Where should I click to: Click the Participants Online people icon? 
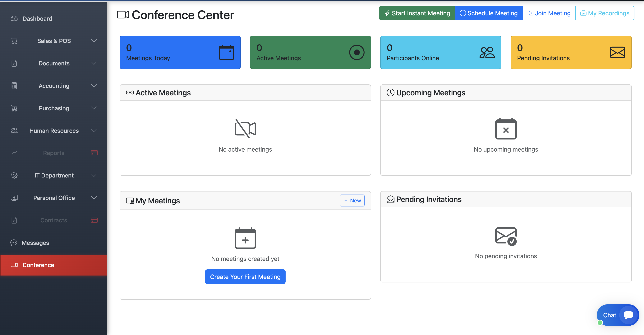tap(486, 52)
